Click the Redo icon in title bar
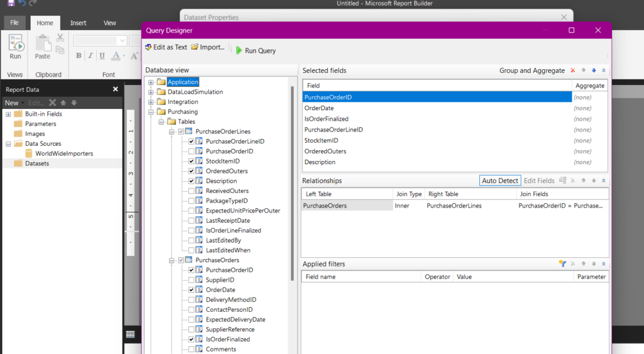This screenshot has width=644, height=354. pyautogui.click(x=33, y=3)
